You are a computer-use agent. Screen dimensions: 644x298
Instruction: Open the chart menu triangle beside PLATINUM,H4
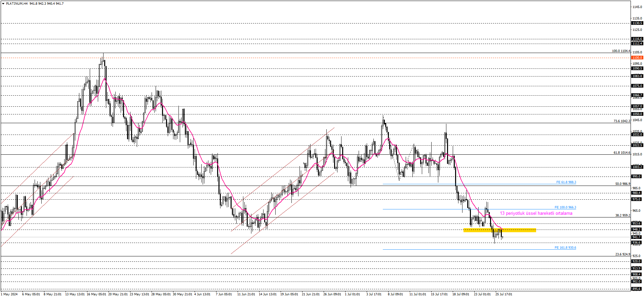3,4
